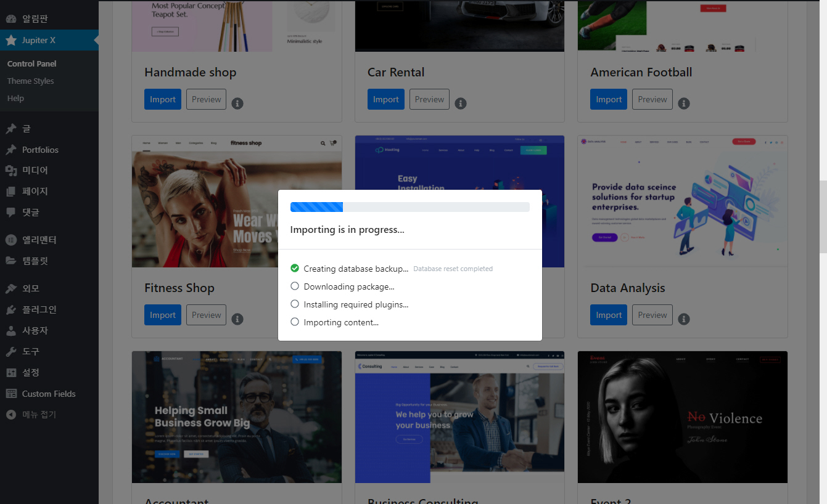Click the 엘리멘터 Elementor icon
This screenshot has height=504, width=827.
pyautogui.click(x=11, y=240)
